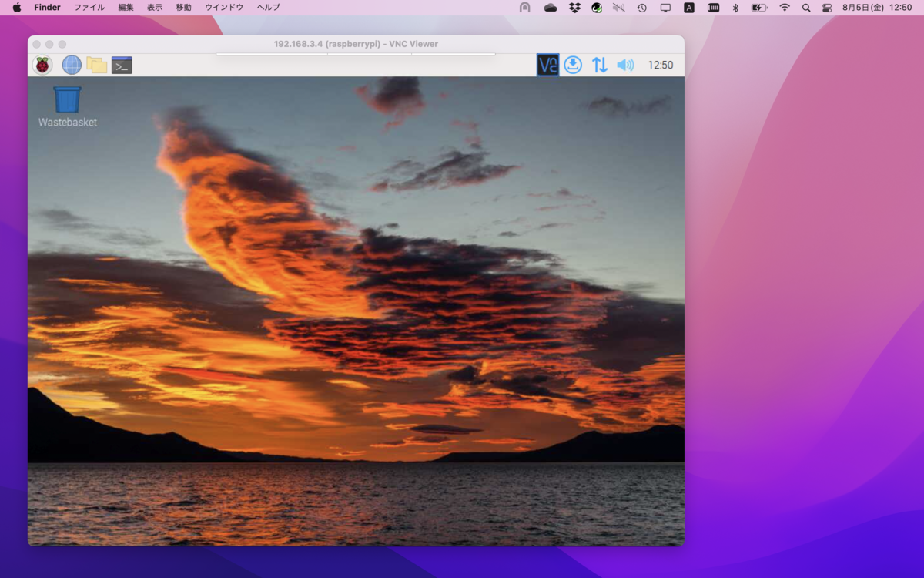Open the Finder menu
This screenshot has height=578, width=924.
click(x=47, y=8)
